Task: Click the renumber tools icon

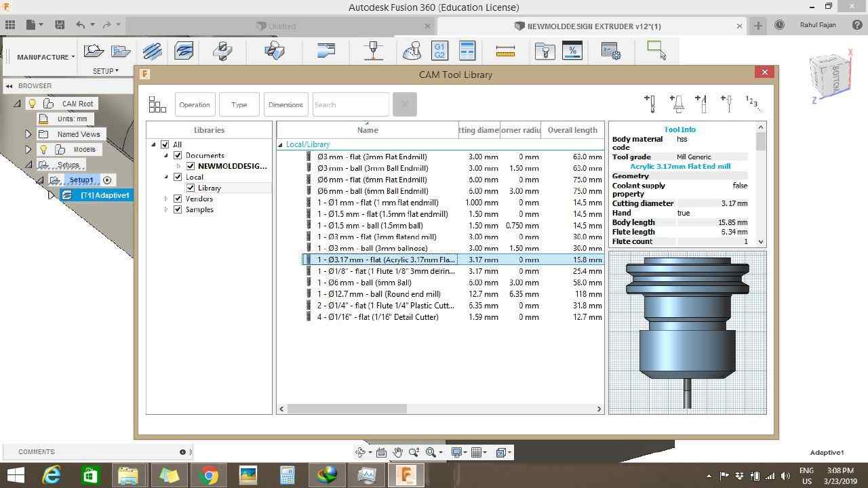Action: 753,104
